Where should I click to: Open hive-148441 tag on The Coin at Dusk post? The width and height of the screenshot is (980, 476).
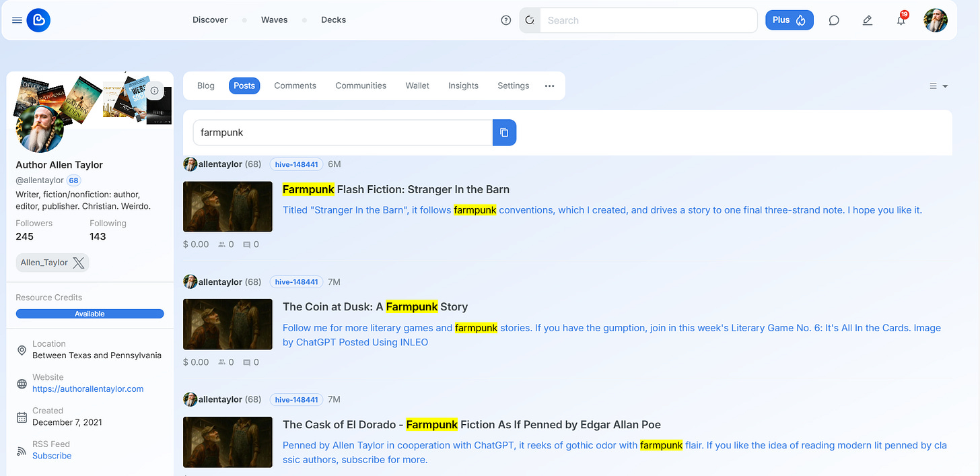pyautogui.click(x=296, y=282)
